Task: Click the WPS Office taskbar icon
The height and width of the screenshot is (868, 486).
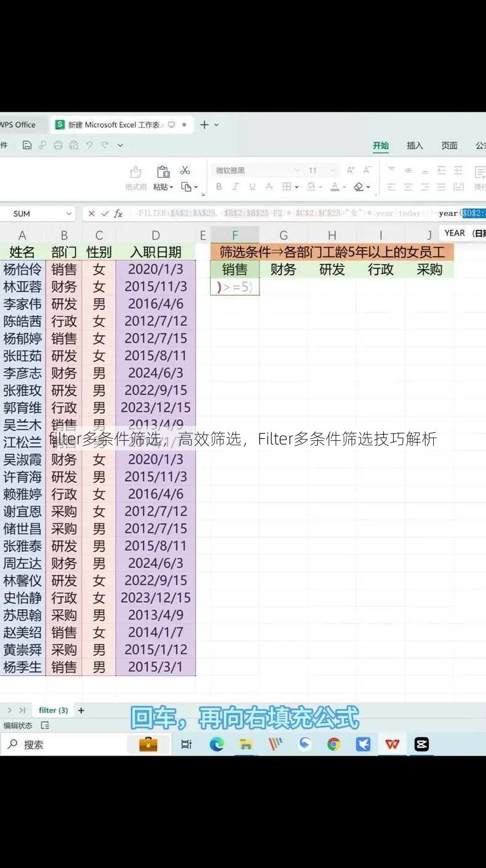Action: click(x=392, y=744)
